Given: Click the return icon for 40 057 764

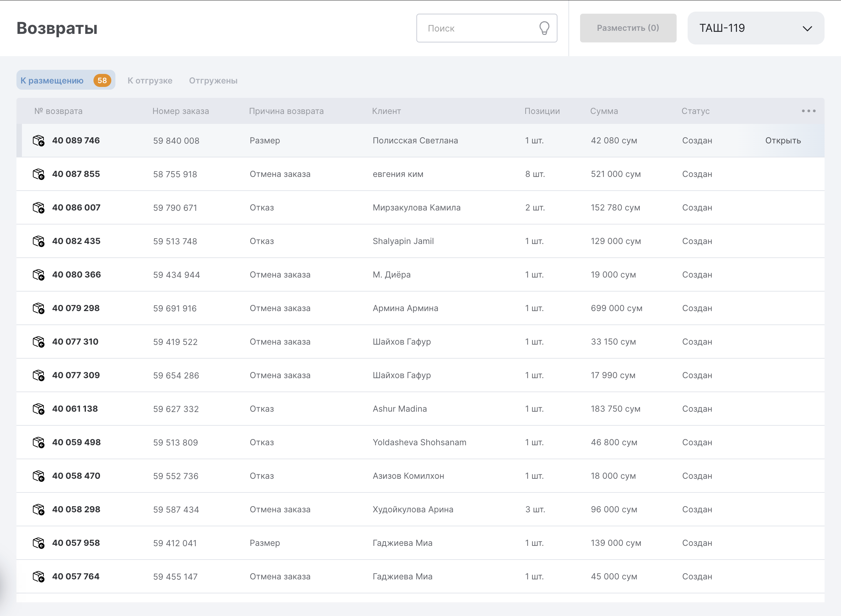Looking at the screenshot, I should pyautogui.click(x=38, y=577).
